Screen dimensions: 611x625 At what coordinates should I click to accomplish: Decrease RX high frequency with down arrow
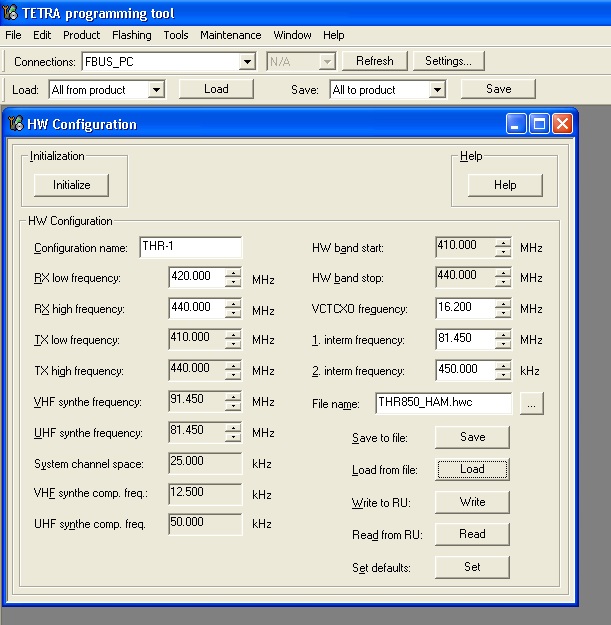click(x=233, y=313)
